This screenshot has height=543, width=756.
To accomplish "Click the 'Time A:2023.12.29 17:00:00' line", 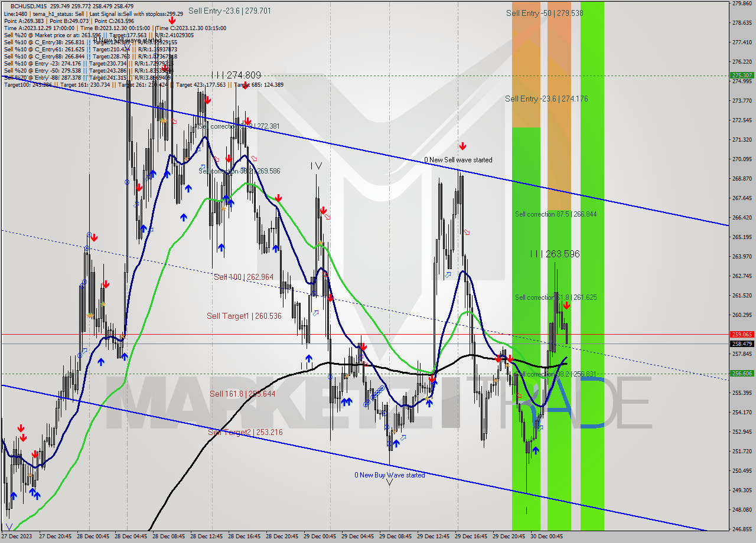I will 40,28.
